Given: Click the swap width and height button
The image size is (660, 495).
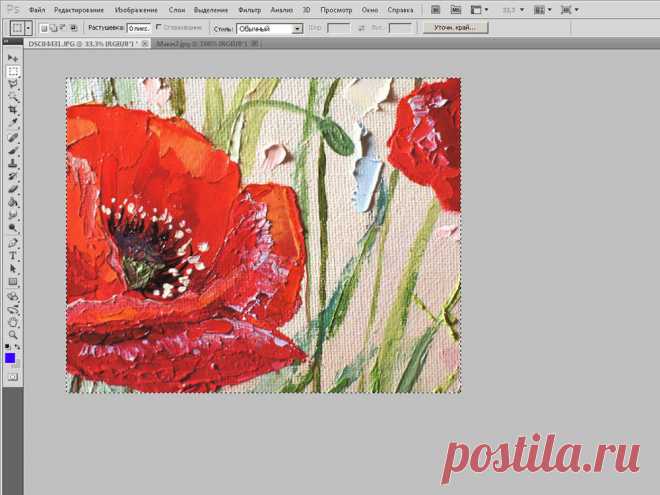Looking at the screenshot, I should (x=361, y=28).
